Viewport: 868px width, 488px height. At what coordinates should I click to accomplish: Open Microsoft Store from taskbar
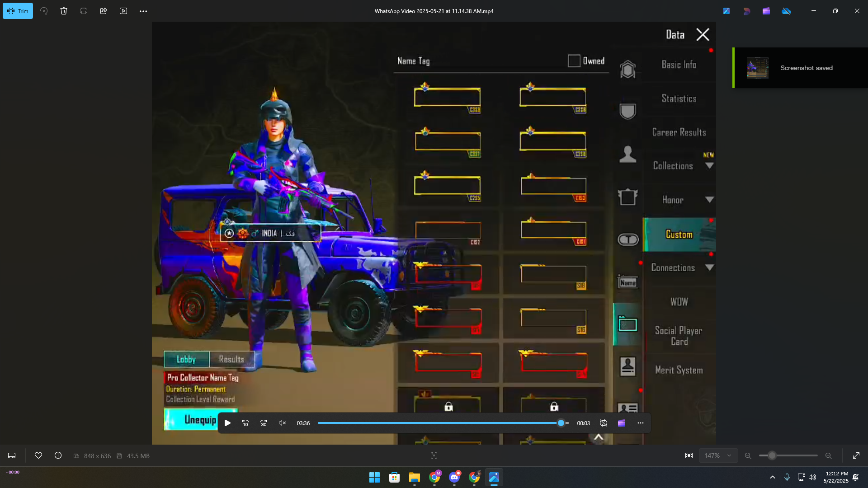click(x=394, y=478)
